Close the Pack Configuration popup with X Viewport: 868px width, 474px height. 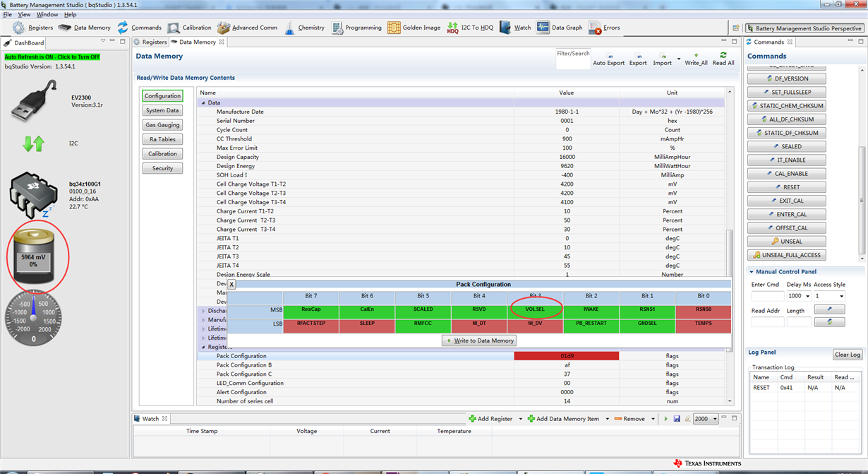[231, 284]
